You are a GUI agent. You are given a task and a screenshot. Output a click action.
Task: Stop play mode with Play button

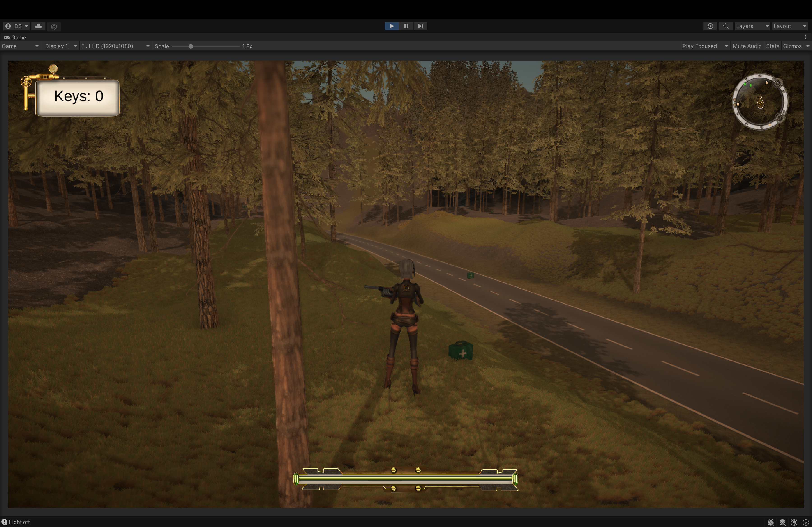(391, 26)
